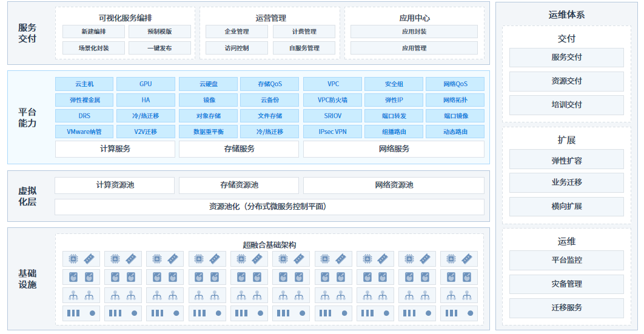The height and width of the screenshot is (334, 644).
Task: Click the CPU chip icon in the first node column
Action: click(x=73, y=259)
